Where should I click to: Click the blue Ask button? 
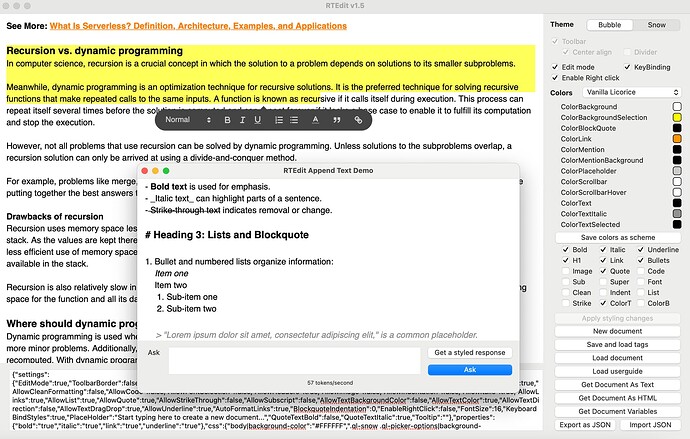click(x=470, y=370)
